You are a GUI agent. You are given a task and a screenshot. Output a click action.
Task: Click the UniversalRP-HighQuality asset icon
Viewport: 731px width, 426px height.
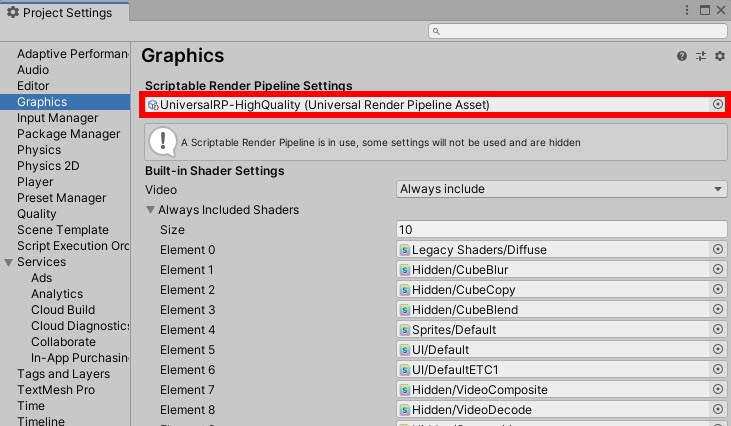tap(153, 105)
